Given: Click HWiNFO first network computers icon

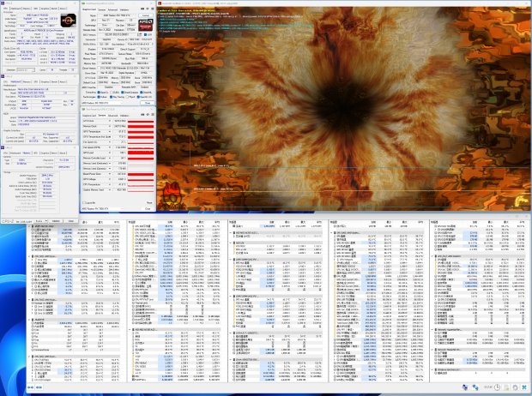Looking at the screenshot, I should tap(465, 387).
